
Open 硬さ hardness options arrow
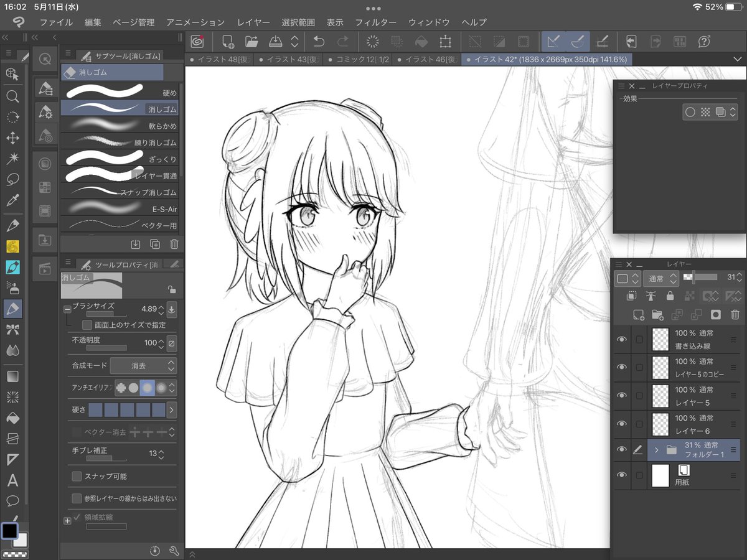(172, 410)
